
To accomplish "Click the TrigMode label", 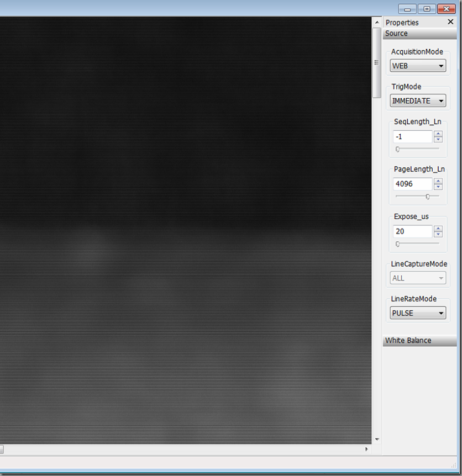I will tap(406, 87).
